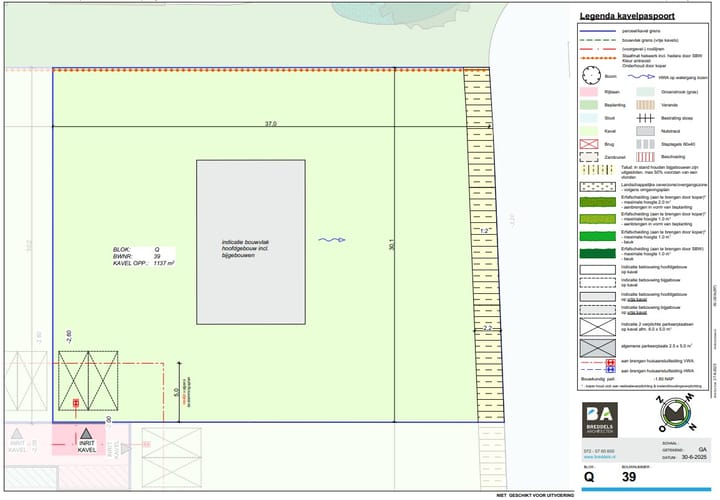Click the 'KAVEL OPP.: 1137 m²' label
The image size is (720, 500).
click(144, 264)
